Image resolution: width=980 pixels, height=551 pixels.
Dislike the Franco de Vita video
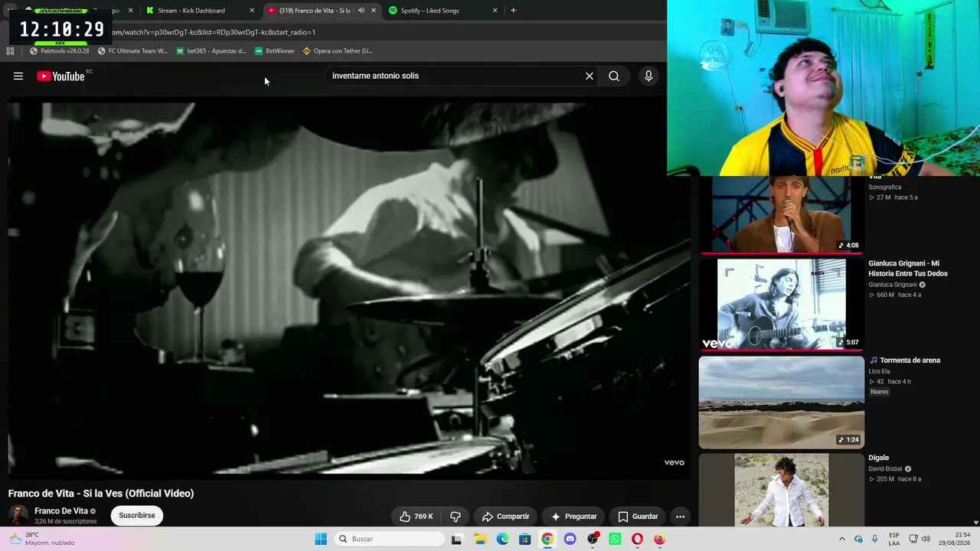[455, 517]
